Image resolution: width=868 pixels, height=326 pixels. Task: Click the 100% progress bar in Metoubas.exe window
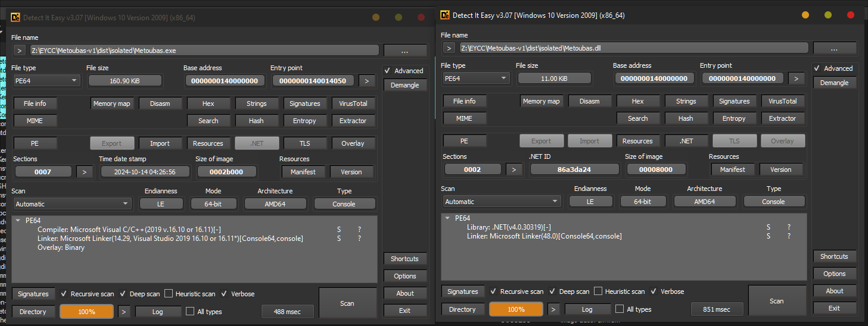[86, 311]
